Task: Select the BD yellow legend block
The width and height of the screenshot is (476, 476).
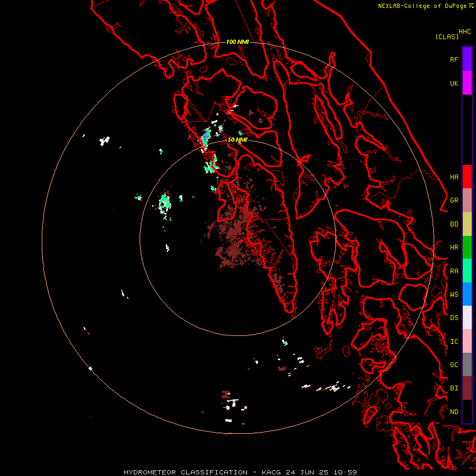Action: [467, 224]
